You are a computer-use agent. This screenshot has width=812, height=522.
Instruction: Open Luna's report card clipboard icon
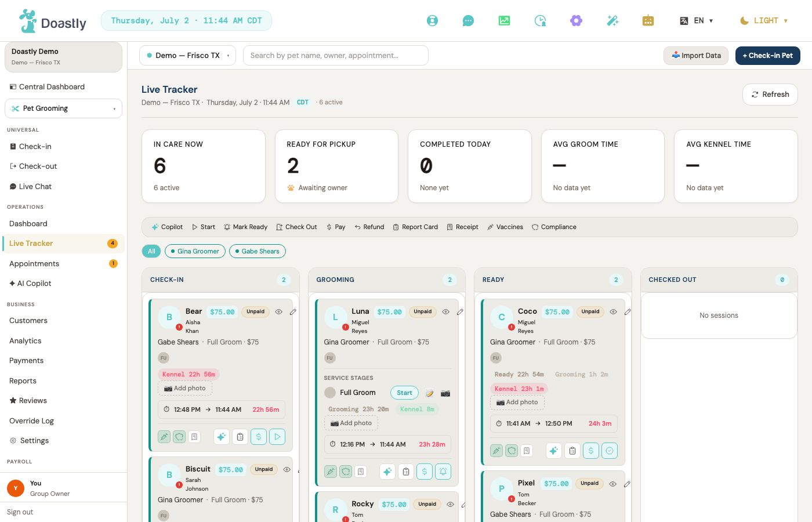(x=406, y=472)
